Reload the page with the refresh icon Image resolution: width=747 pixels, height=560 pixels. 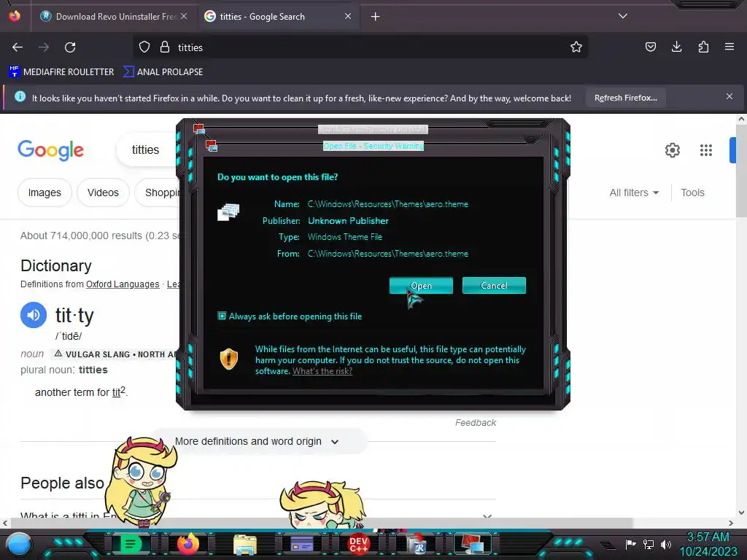(x=70, y=47)
